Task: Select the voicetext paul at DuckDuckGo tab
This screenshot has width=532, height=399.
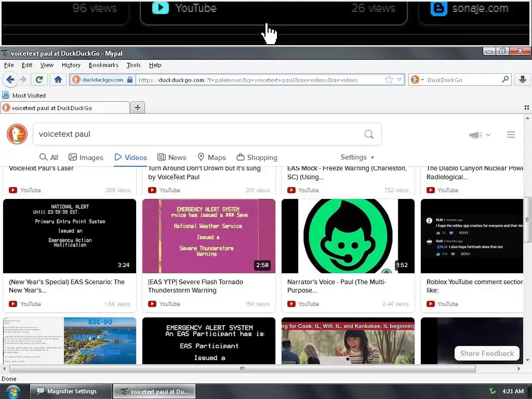Action: (64, 108)
